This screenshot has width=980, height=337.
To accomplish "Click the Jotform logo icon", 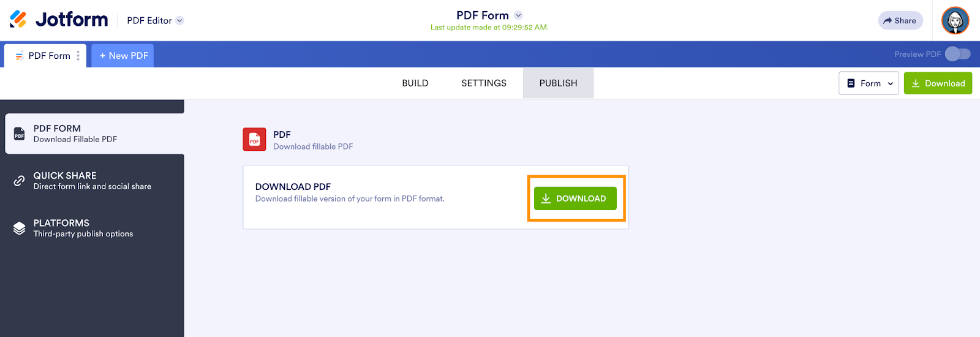I will 18,20.
